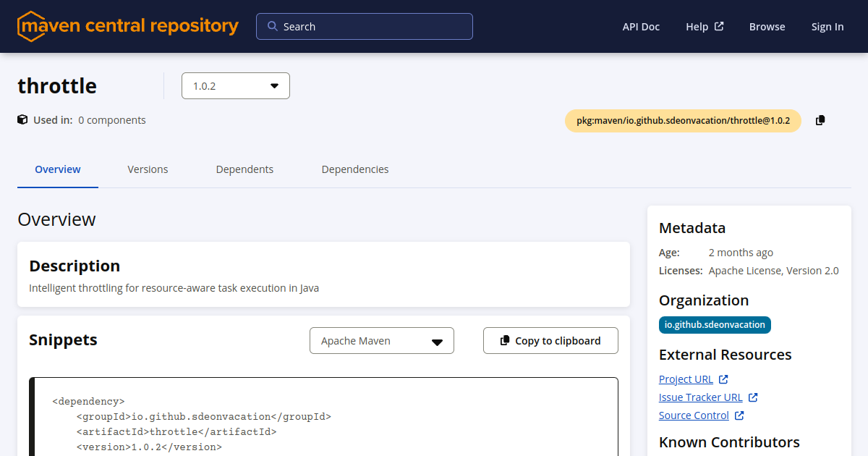This screenshot has height=456, width=868.
Task: Go to Browse in the header
Action: pos(767,27)
